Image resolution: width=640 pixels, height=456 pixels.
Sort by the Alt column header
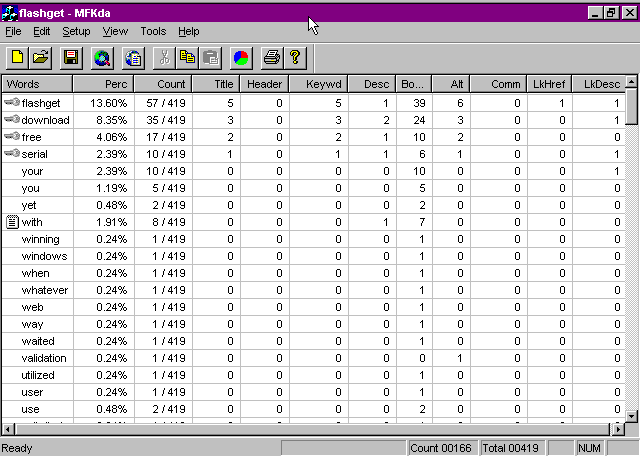tap(451, 84)
